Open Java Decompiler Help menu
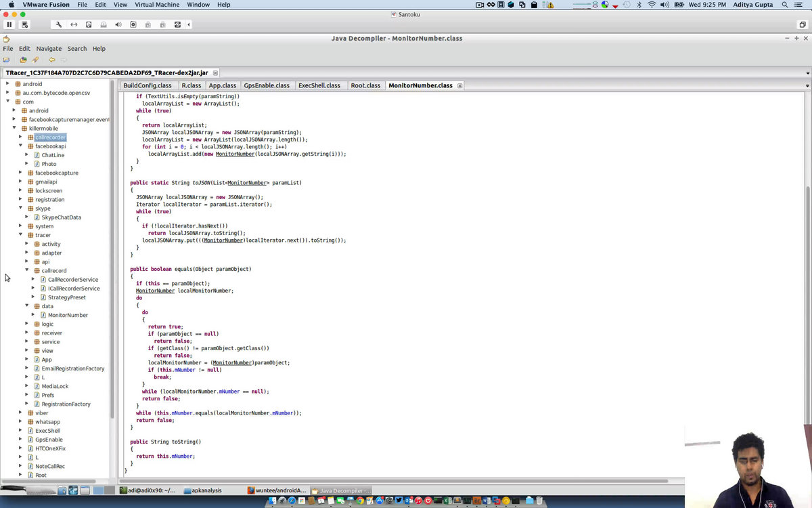812x508 pixels. pyautogui.click(x=99, y=49)
